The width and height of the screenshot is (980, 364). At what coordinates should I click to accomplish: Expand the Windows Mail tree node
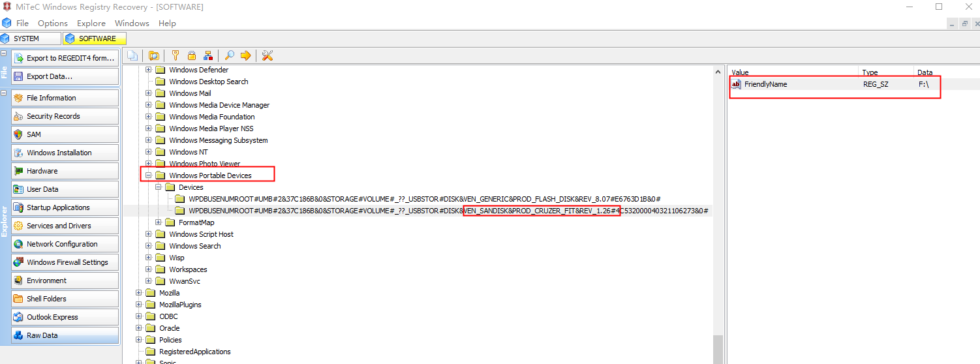coord(148,93)
